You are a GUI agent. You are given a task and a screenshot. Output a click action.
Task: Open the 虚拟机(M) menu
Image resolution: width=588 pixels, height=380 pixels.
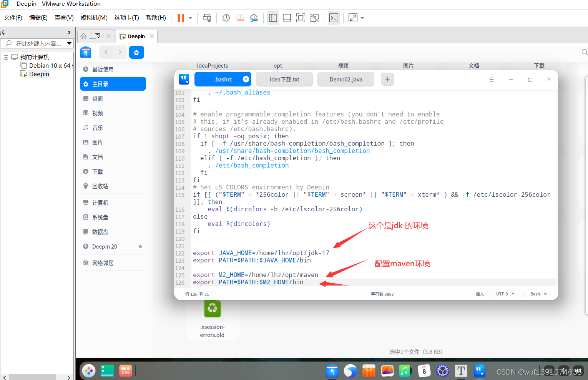click(94, 18)
